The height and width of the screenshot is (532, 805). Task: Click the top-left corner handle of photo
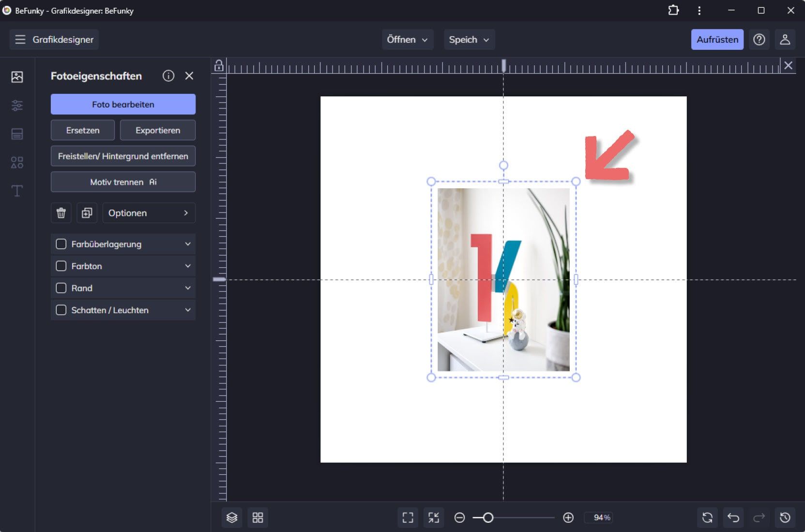[x=431, y=182]
